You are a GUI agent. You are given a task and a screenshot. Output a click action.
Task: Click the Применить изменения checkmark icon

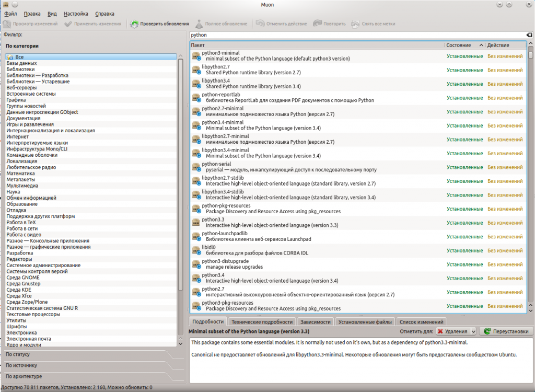[68, 24]
